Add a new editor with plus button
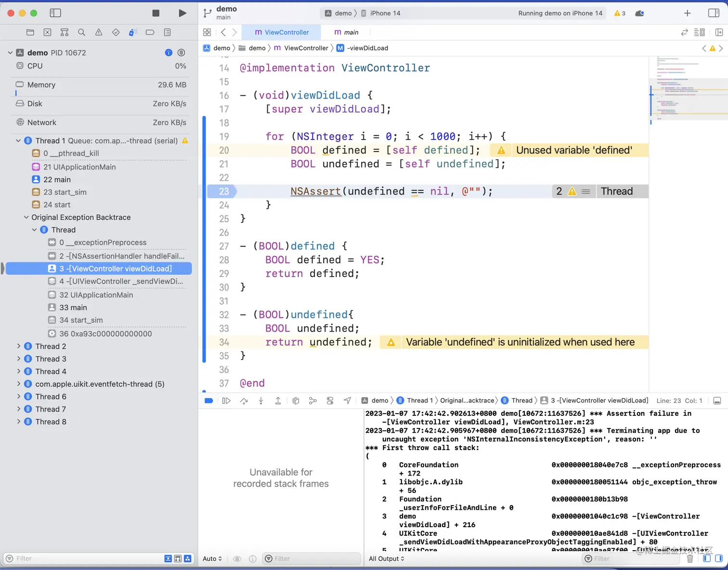 (688, 13)
